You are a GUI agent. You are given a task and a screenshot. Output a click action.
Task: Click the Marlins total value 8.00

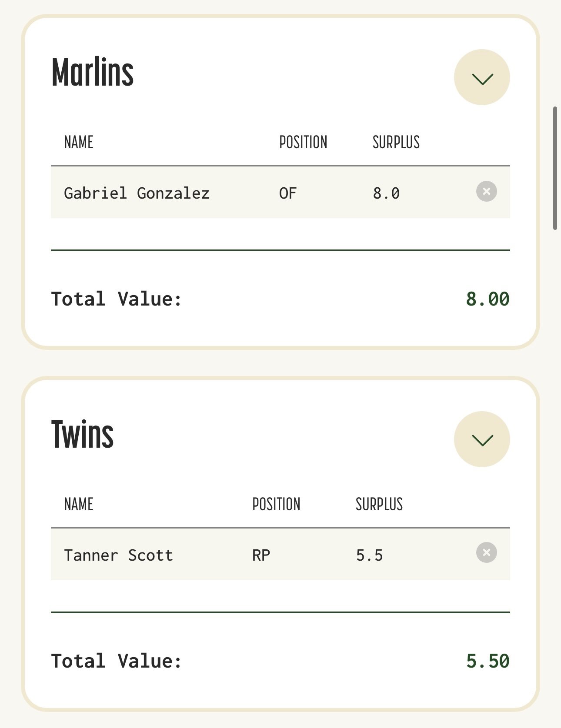[488, 299]
